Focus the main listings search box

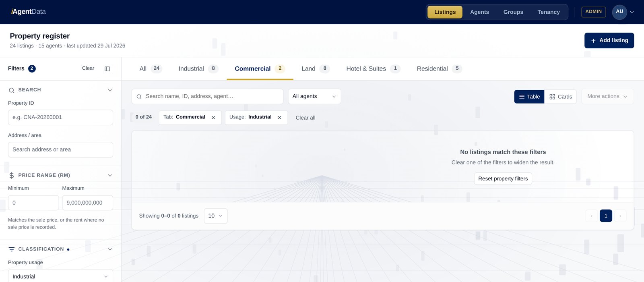coord(207,96)
